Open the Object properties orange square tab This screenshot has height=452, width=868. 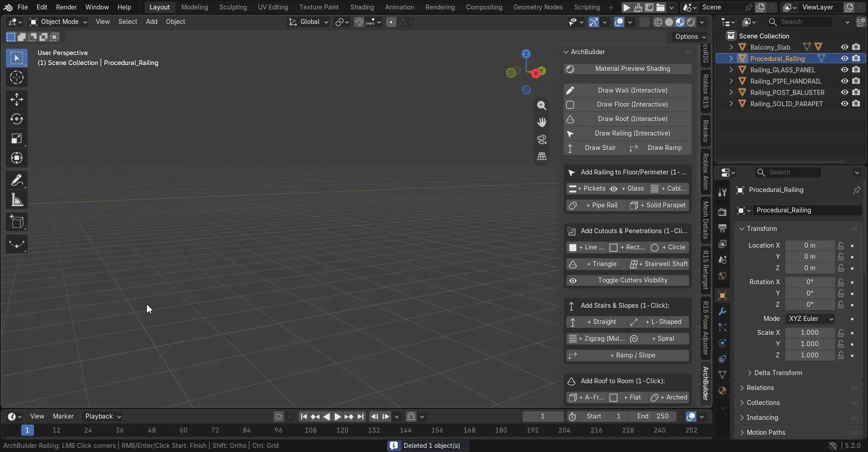(x=722, y=296)
